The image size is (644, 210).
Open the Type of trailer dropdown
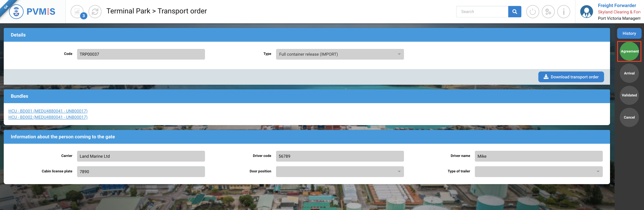point(539,171)
